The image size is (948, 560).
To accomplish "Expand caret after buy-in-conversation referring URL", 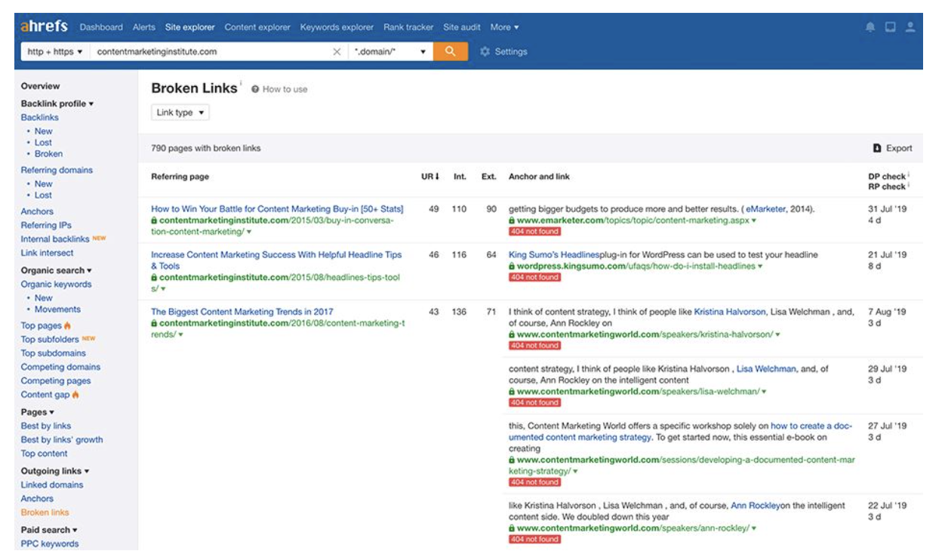I will 249,232.
